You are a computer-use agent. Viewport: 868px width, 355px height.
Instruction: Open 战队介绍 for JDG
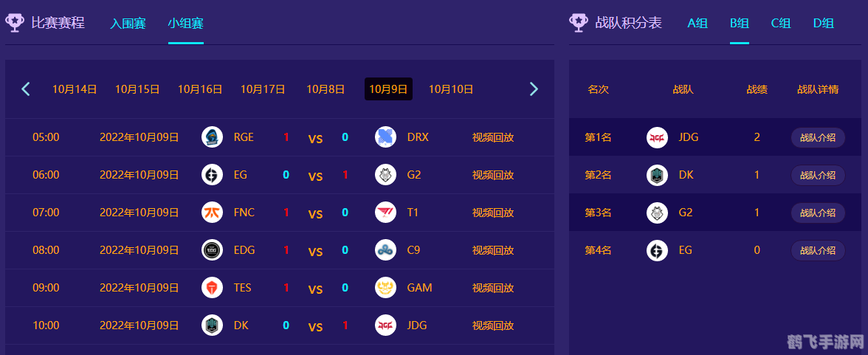[818, 137]
